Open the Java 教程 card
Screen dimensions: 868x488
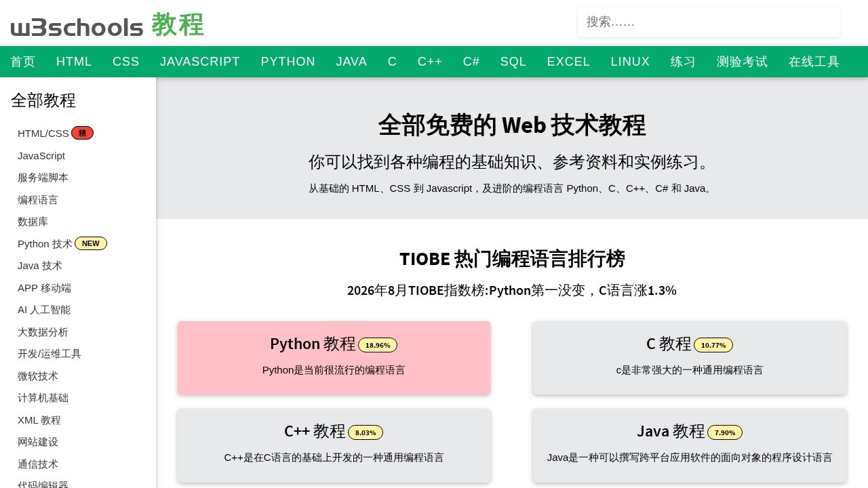point(690,445)
